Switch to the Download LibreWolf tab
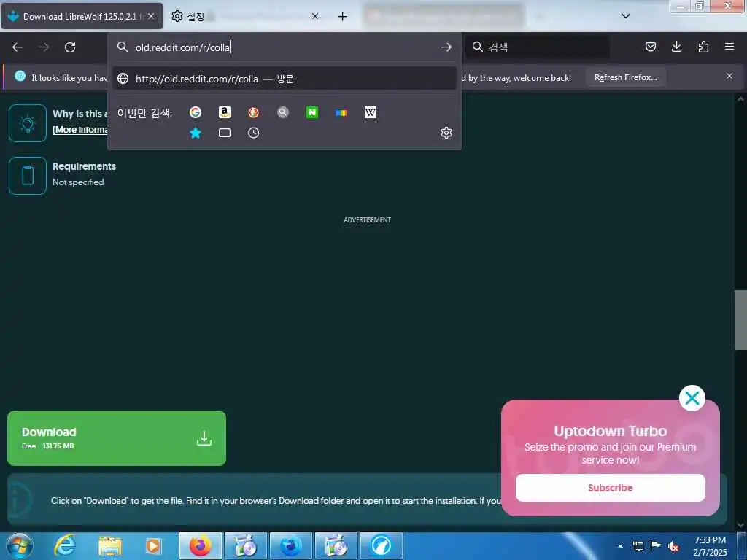747x560 pixels. [x=82, y=16]
